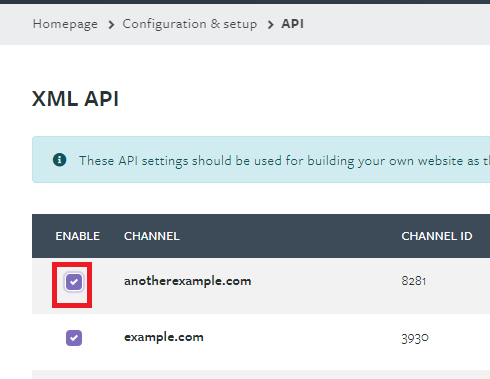Select the anotherexample.com channel name
This screenshot has width=490, height=379.
tap(187, 281)
